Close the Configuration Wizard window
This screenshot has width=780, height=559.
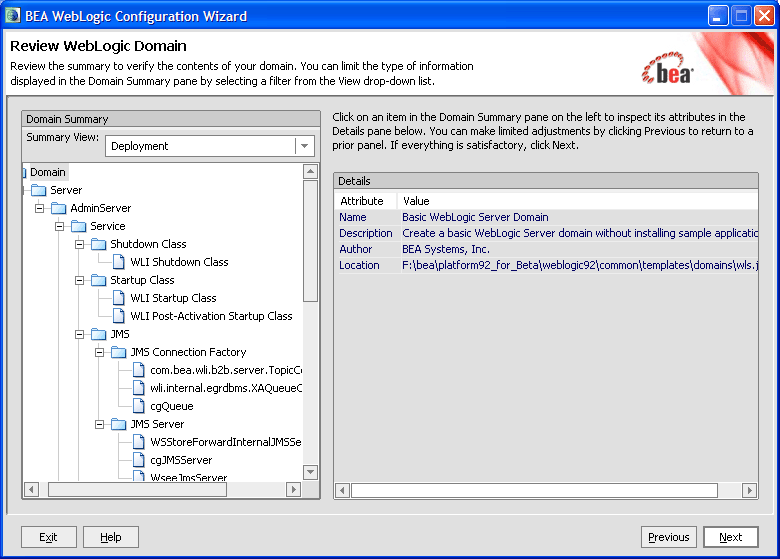click(x=764, y=16)
